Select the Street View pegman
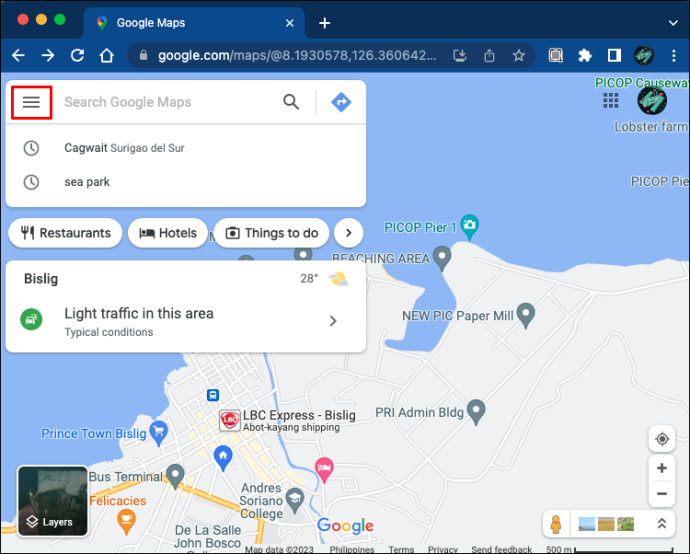Screen dimensions: 690x554 click(556, 524)
